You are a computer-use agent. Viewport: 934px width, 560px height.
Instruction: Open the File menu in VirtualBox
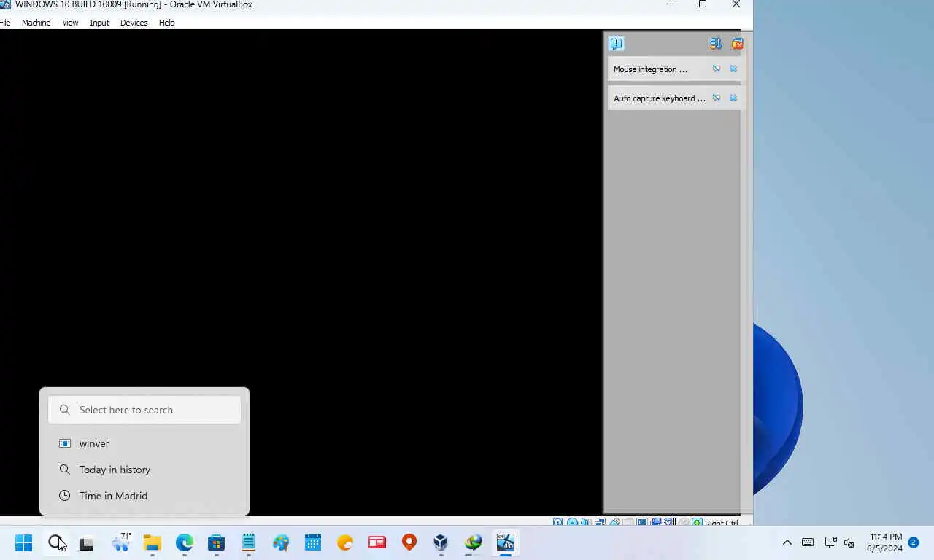[5, 23]
